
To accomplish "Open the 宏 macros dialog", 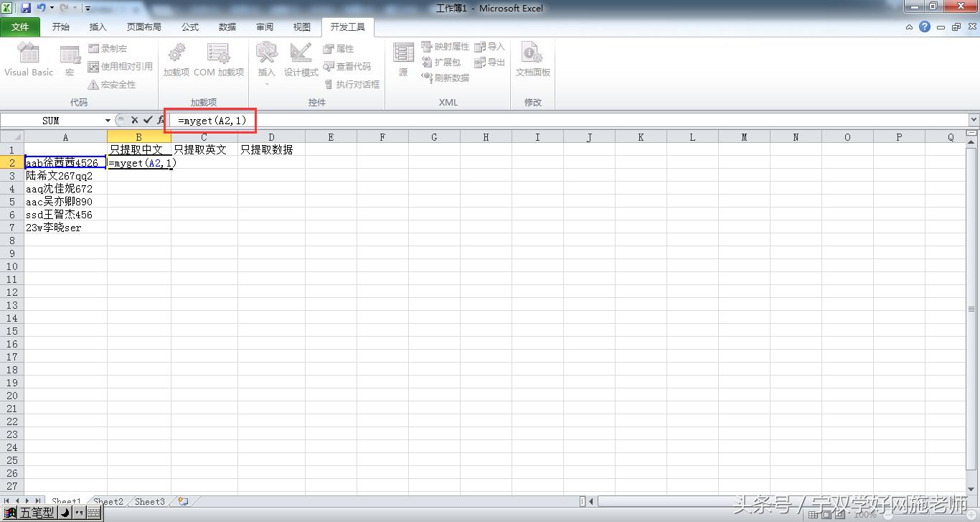I will [70, 60].
